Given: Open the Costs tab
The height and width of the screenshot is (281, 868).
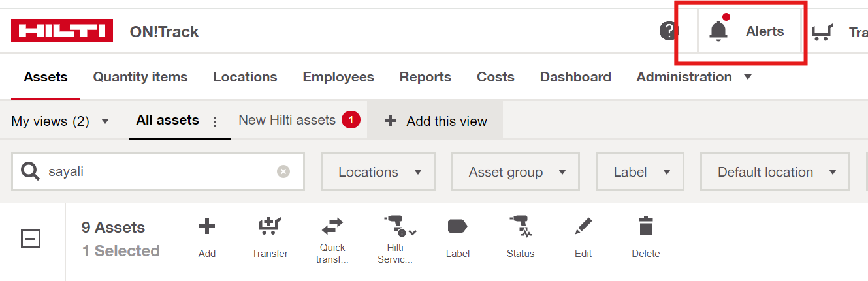Looking at the screenshot, I should tap(496, 77).
